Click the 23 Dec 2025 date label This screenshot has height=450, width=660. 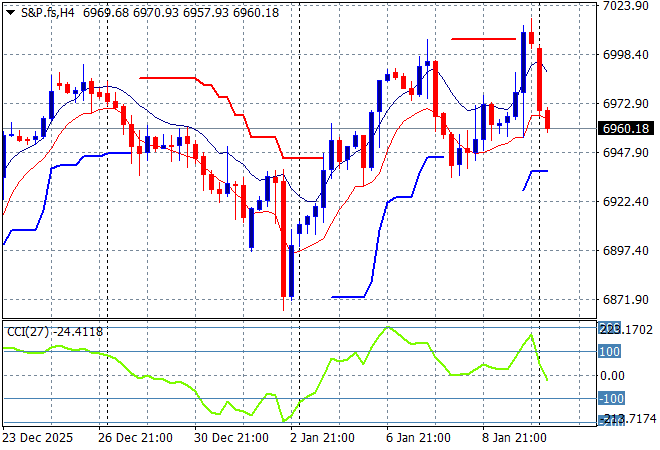37,438
